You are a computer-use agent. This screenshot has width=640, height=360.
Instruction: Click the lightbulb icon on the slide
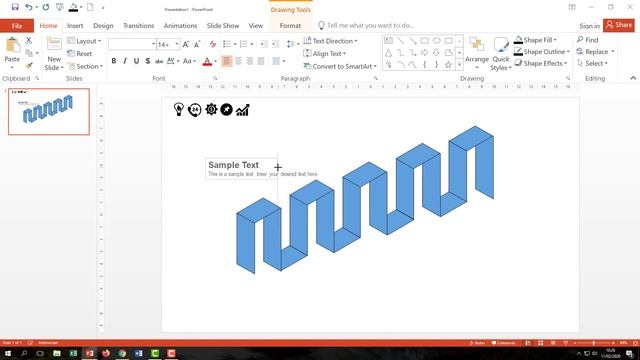179,109
